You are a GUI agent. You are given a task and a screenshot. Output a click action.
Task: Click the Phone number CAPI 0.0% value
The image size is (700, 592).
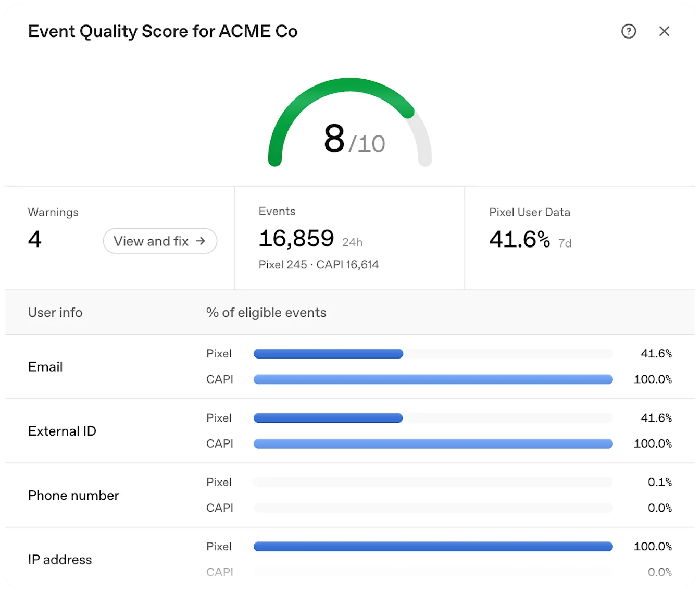tap(660, 508)
